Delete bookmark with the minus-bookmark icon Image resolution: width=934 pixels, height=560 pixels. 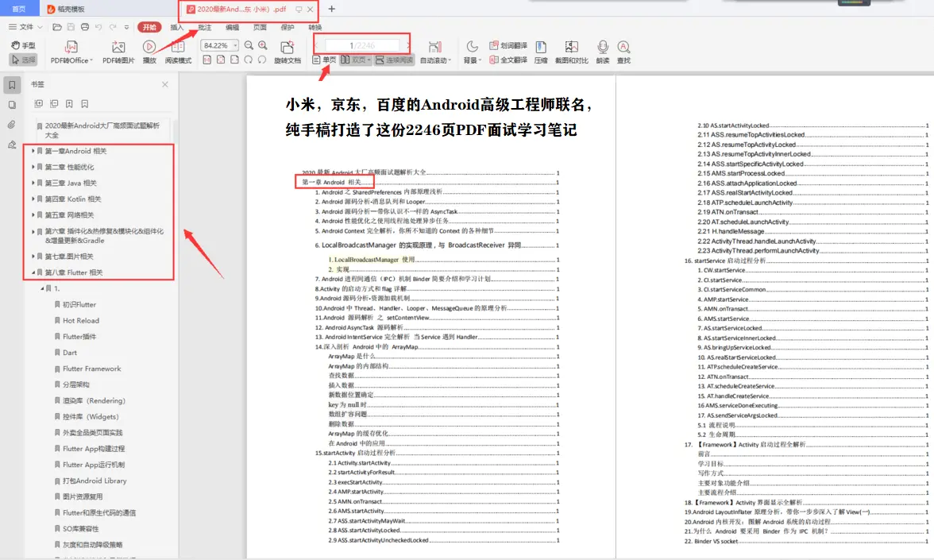tap(84, 103)
